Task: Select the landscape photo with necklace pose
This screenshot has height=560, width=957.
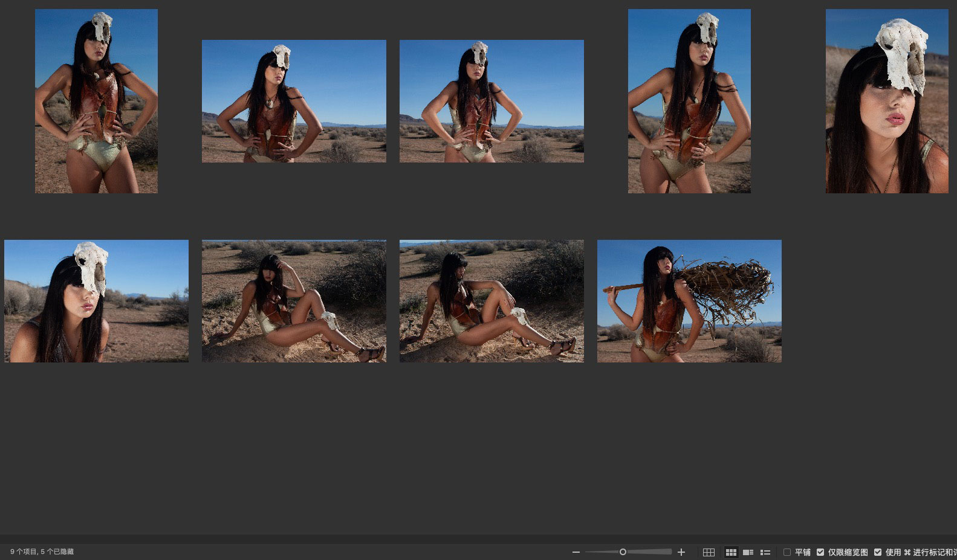Action: coord(294,101)
